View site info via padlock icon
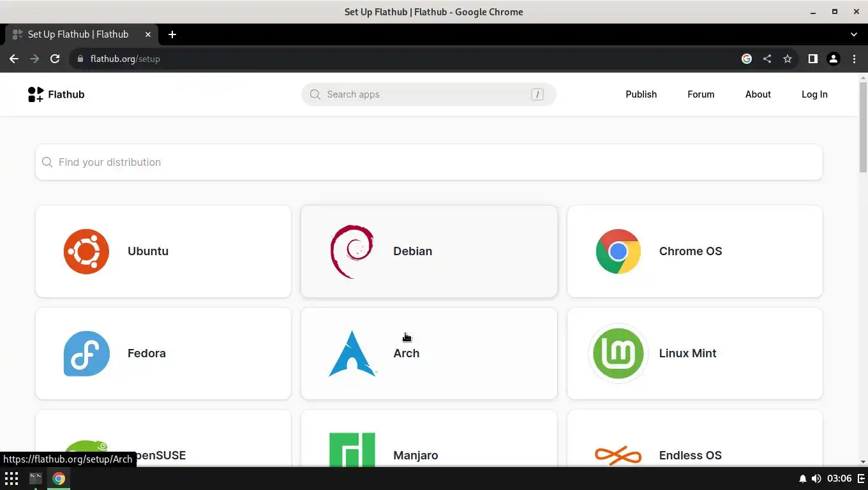Screen dimensions: 868x490 pos(80,59)
